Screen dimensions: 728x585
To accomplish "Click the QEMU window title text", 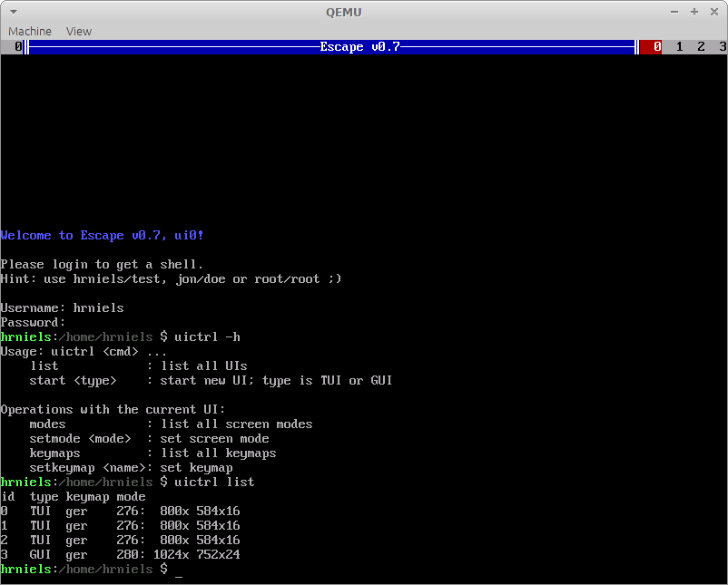I will point(343,12).
